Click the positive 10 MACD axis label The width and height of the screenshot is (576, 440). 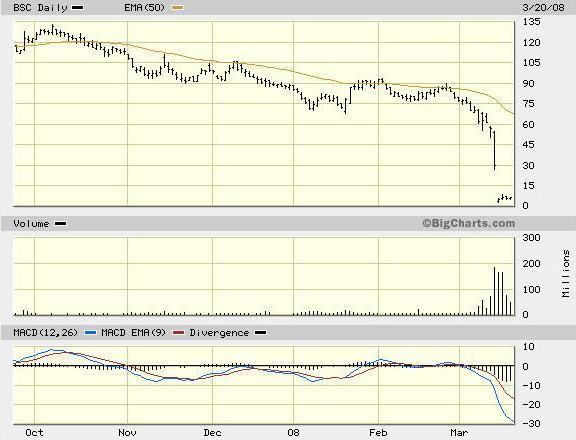(529, 347)
